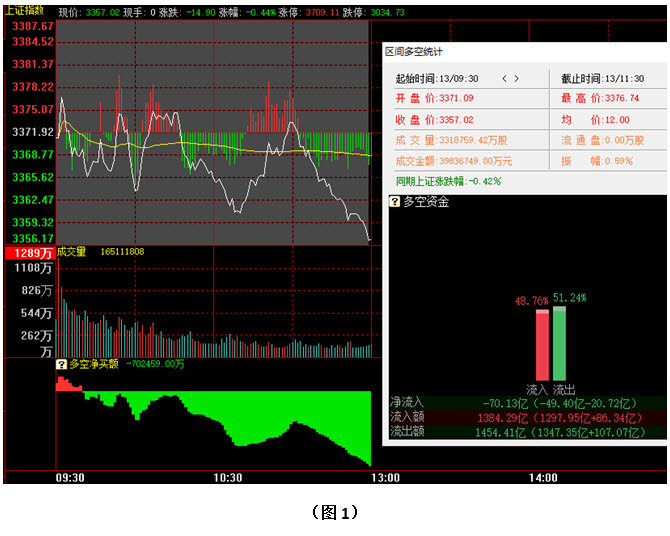Click the left arrow next to start time
The image size is (670, 536).
(x=504, y=78)
